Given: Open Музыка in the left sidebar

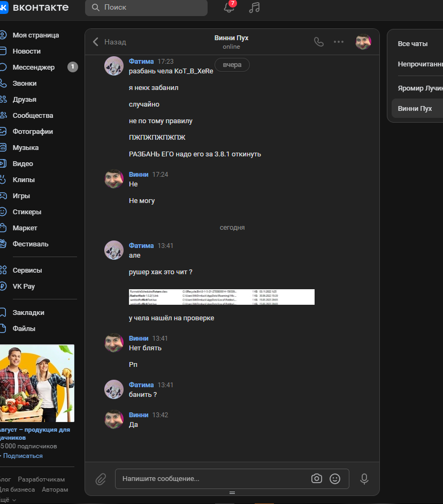Looking at the screenshot, I should (26, 147).
